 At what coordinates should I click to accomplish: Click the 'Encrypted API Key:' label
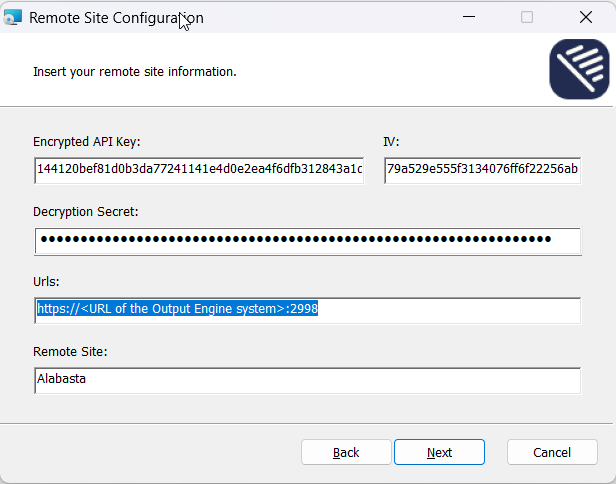pyautogui.click(x=87, y=141)
